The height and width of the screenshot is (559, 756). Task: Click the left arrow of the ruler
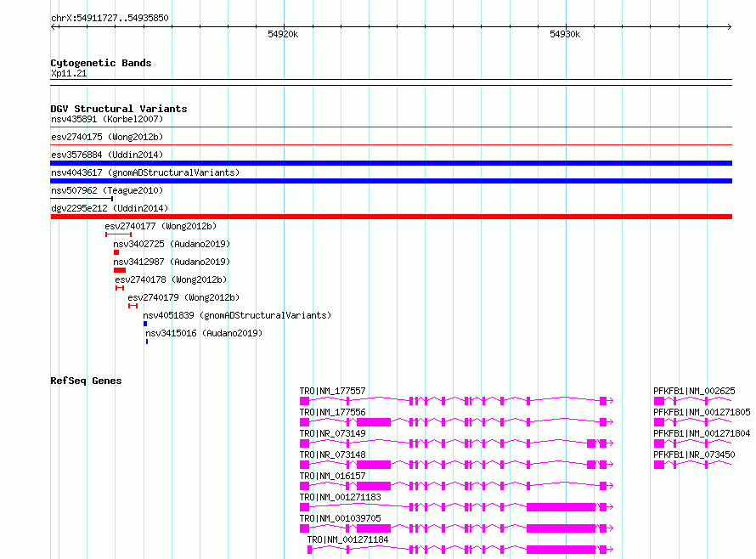click(54, 26)
